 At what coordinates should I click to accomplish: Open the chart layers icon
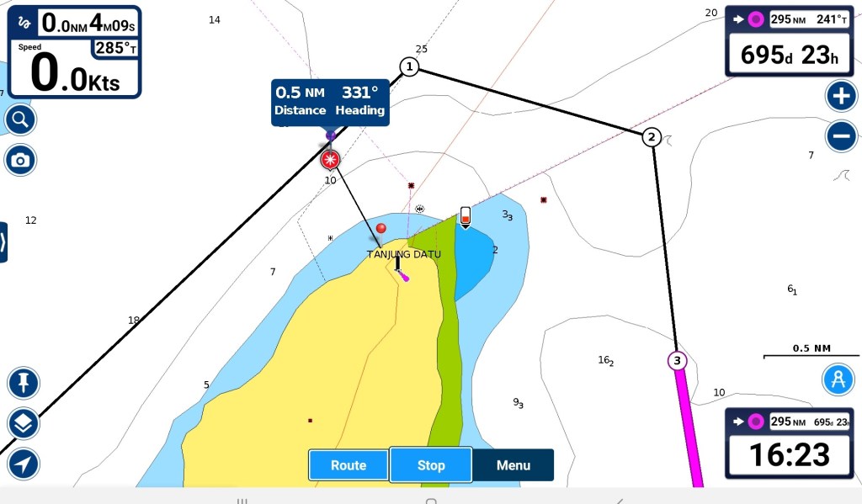23,423
